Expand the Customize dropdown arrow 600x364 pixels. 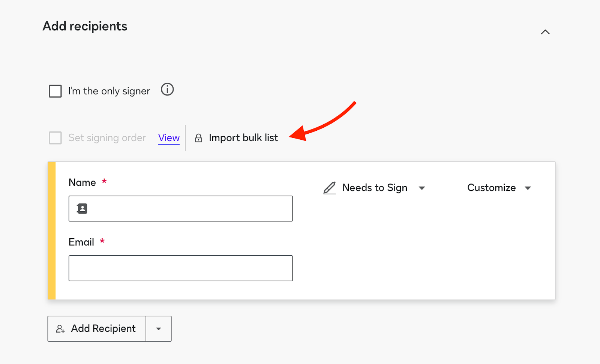(x=528, y=188)
